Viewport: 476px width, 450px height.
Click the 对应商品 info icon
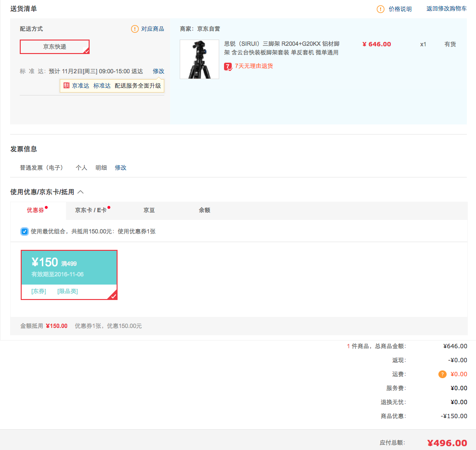[135, 29]
